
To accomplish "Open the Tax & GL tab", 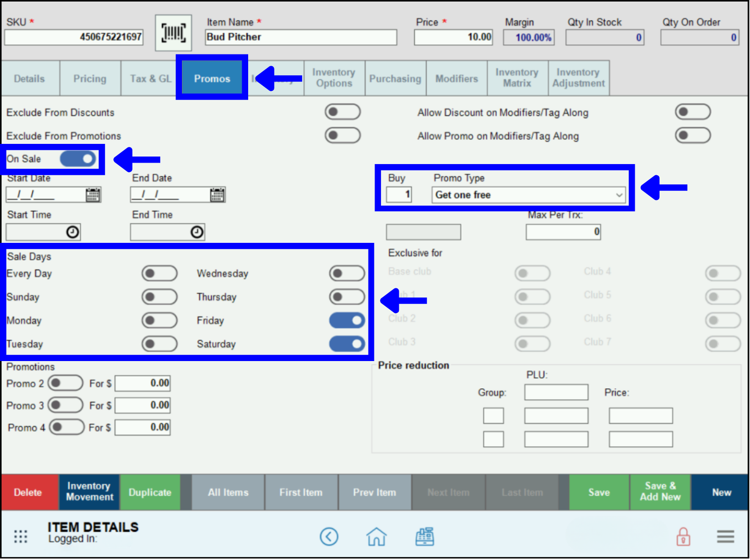I will pos(150,79).
